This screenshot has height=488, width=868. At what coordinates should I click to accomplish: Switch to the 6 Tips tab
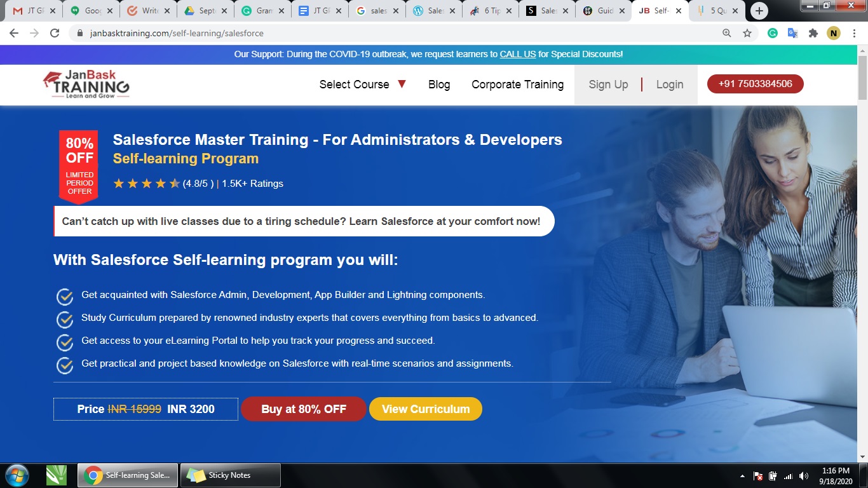click(x=490, y=11)
